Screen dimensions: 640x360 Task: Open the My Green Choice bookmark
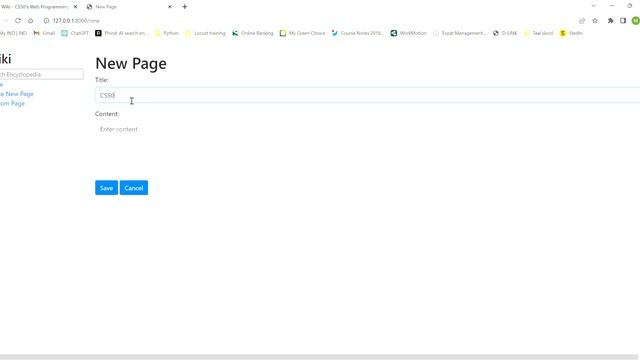302,33
